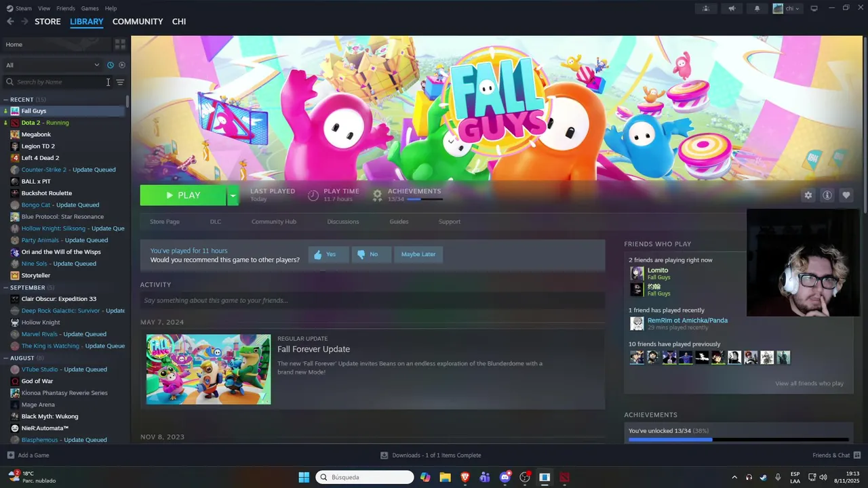Click the Library Home button
This screenshot has width=868, height=488.
tap(56, 44)
